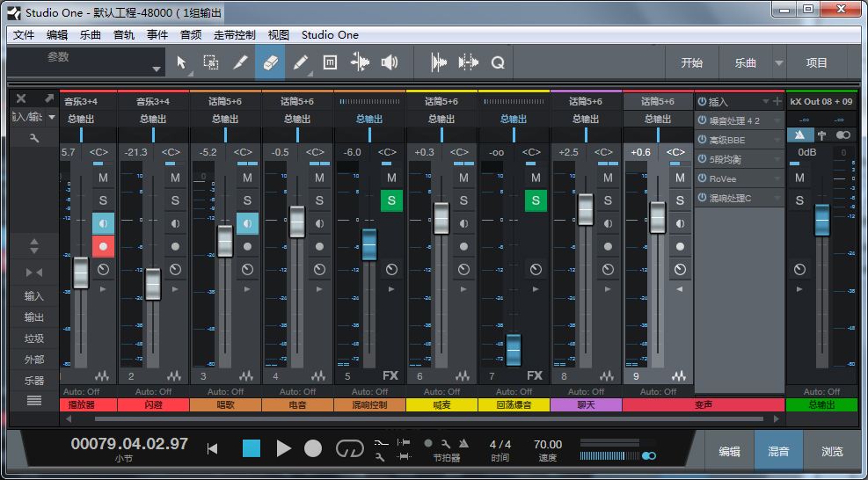Select the Arrow tool in the toolbar
The image size is (868, 480).
(181, 62)
